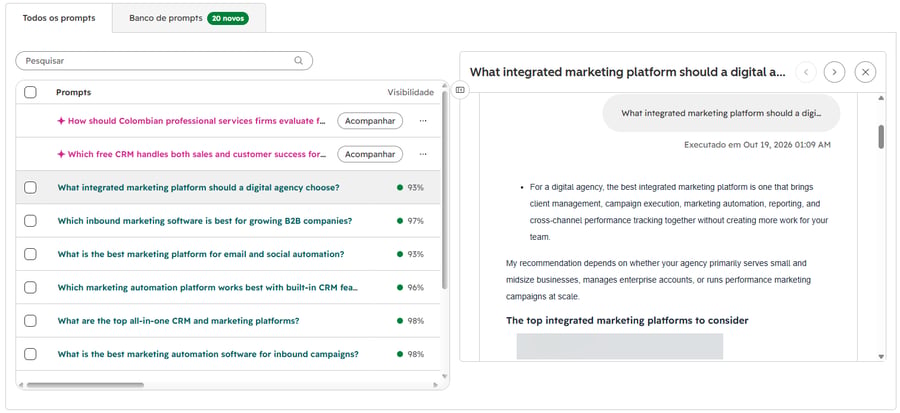This screenshot has height=413, width=900.
Task: Click Acompanhar for Colombian professional services prompt
Action: tap(370, 121)
